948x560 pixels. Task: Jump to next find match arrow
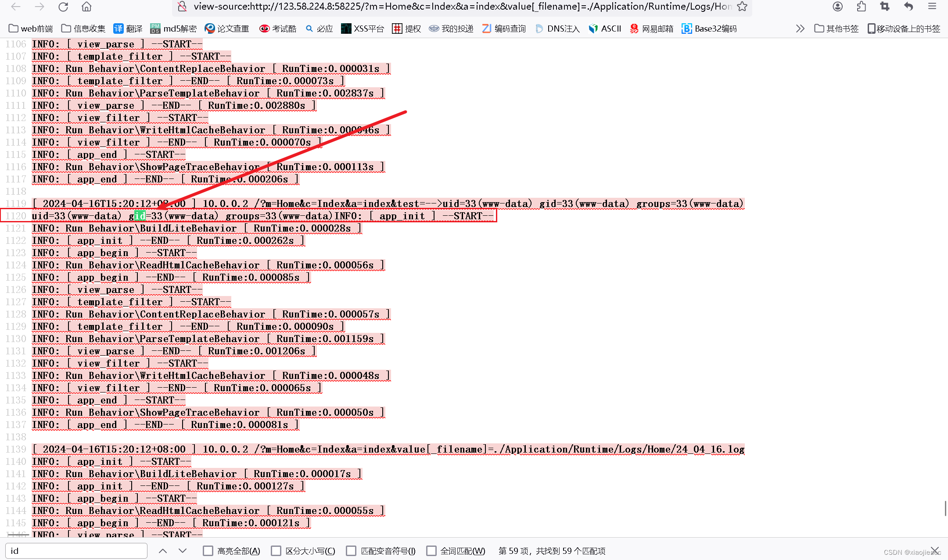[183, 551]
